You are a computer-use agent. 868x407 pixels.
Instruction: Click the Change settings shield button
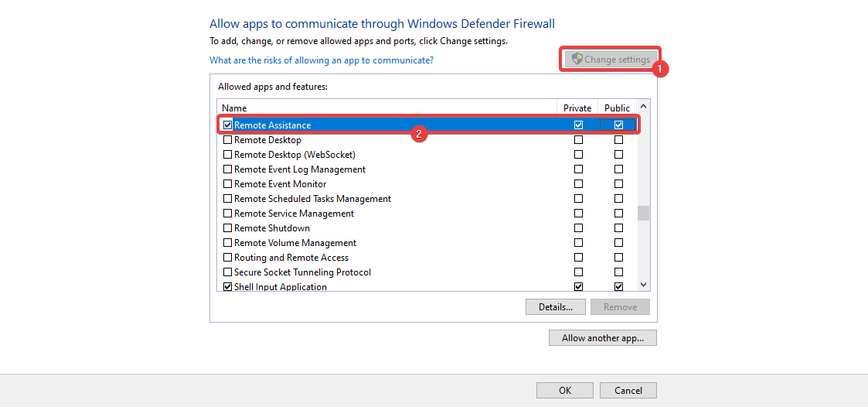coord(611,59)
